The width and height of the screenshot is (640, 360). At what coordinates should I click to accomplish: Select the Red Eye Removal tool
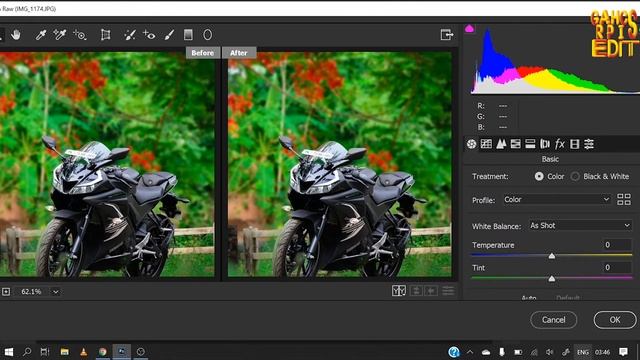point(149,35)
